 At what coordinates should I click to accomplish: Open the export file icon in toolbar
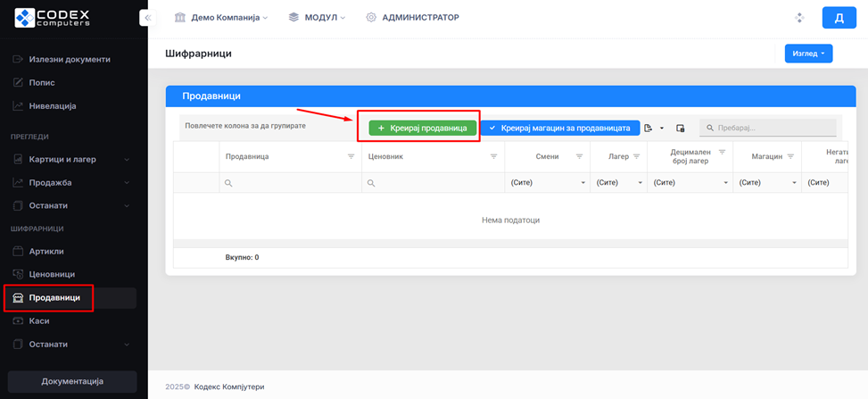pos(649,128)
